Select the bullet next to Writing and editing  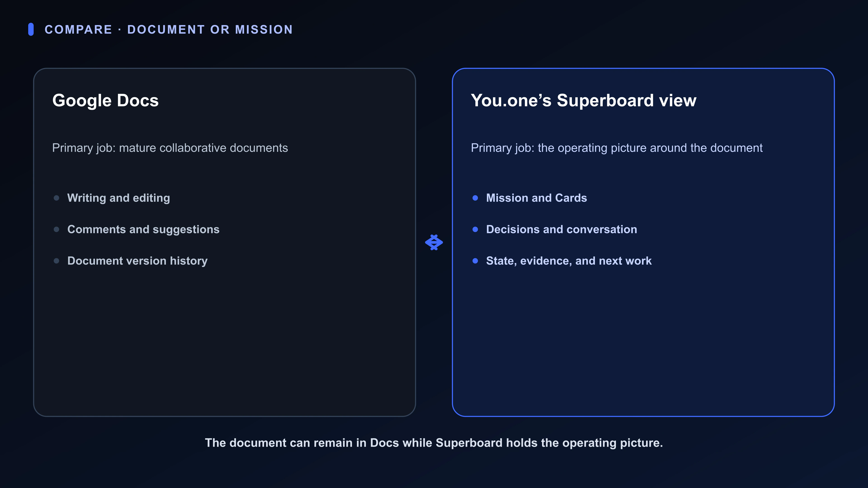(56, 198)
